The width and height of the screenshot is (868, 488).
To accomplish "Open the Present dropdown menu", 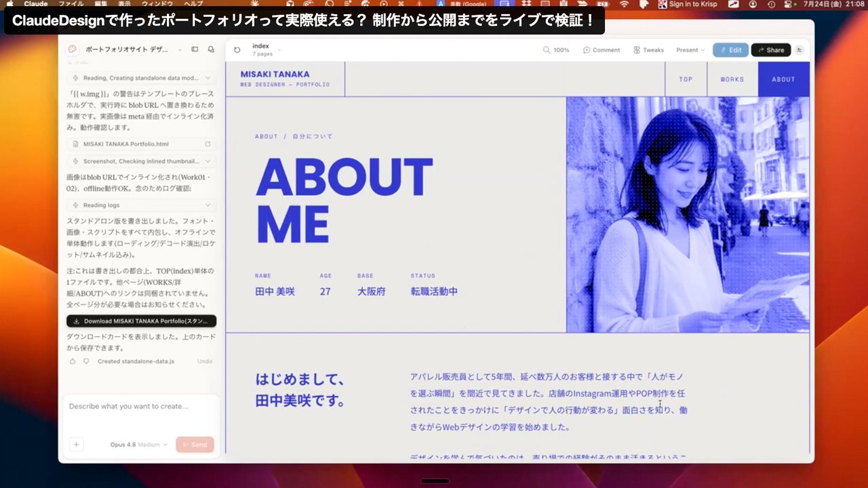I will [x=690, y=50].
